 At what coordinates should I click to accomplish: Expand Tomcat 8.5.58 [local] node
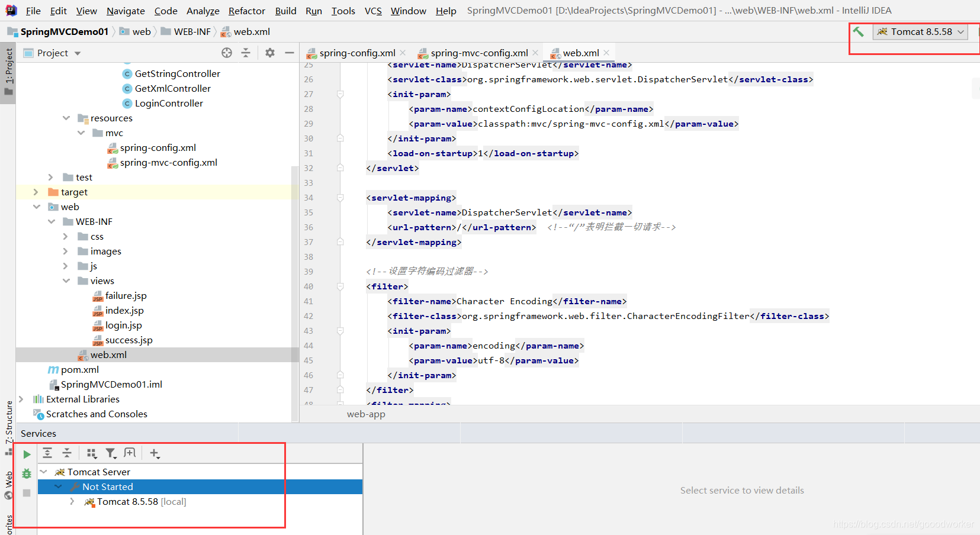pyautogui.click(x=72, y=501)
